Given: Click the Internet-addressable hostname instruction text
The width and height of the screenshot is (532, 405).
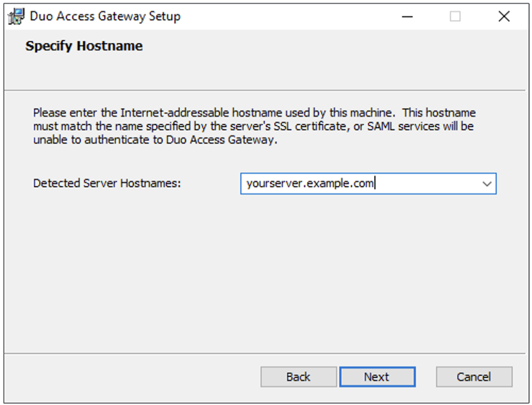Looking at the screenshot, I should click(254, 126).
